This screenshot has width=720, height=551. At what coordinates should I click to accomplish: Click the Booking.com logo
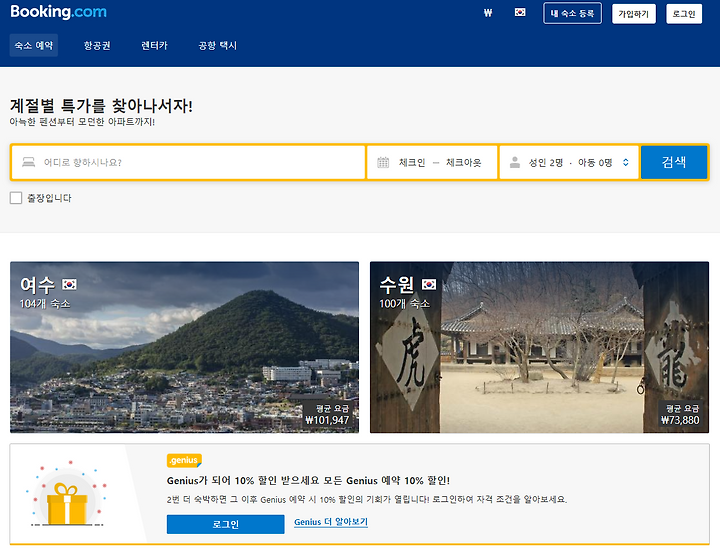(58, 12)
